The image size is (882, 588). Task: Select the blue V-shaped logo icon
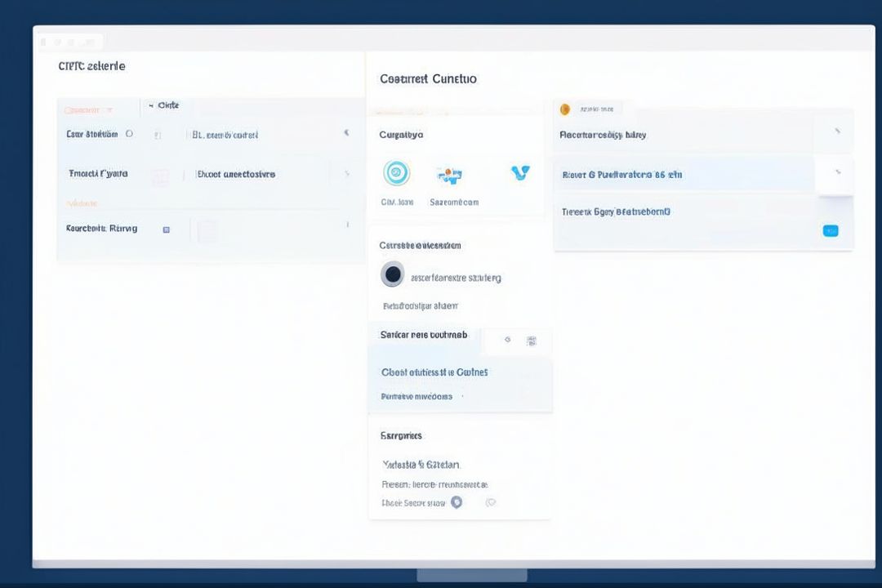click(519, 173)
